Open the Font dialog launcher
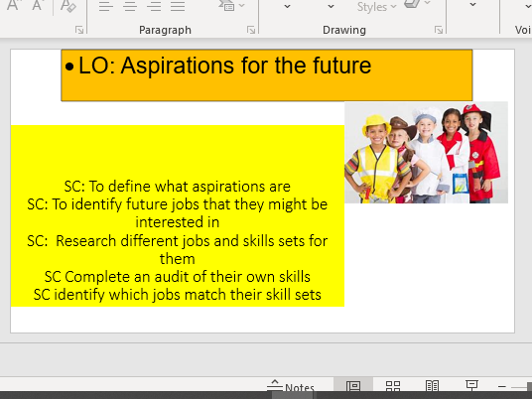The image size is (532, 399). click(79, 30)
